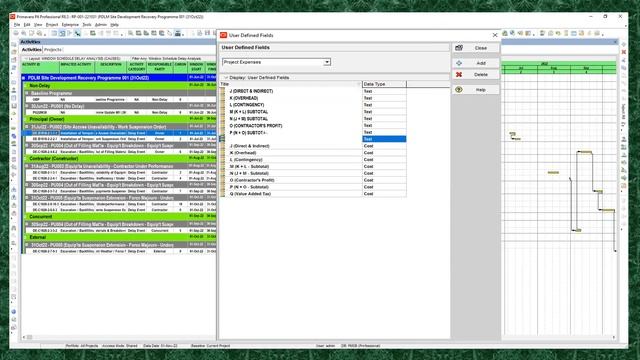Viewport: 640px width, 360px height.
Task: Click the Primavera app icon in the main title bar
Action: [x=12, y=17]
